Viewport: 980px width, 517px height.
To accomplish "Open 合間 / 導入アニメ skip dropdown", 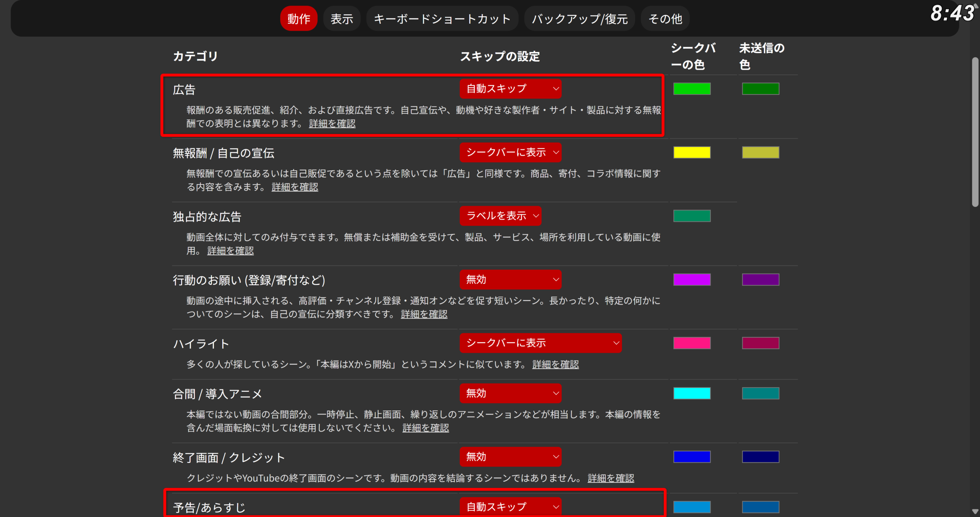I will [510, 393].
